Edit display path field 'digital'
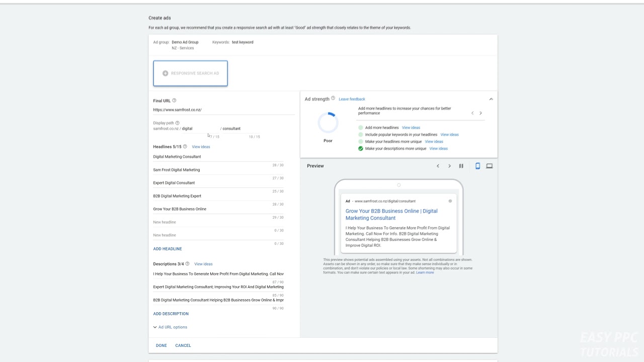Image resolution: width=644 pixels, height=362 pixels. pyautogui.click(x=200, y=129)
